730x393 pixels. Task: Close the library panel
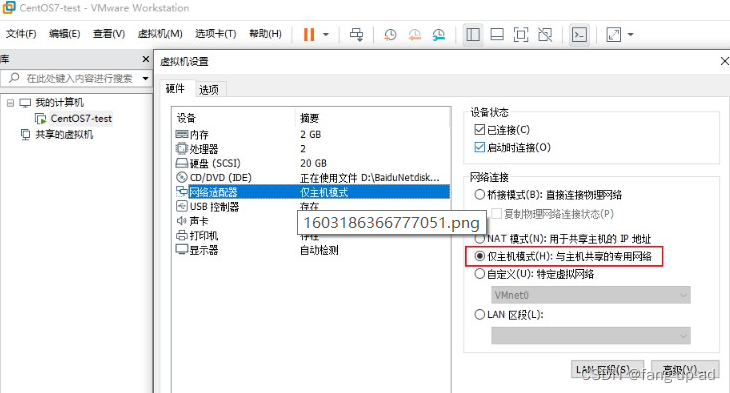coord(146,59)
